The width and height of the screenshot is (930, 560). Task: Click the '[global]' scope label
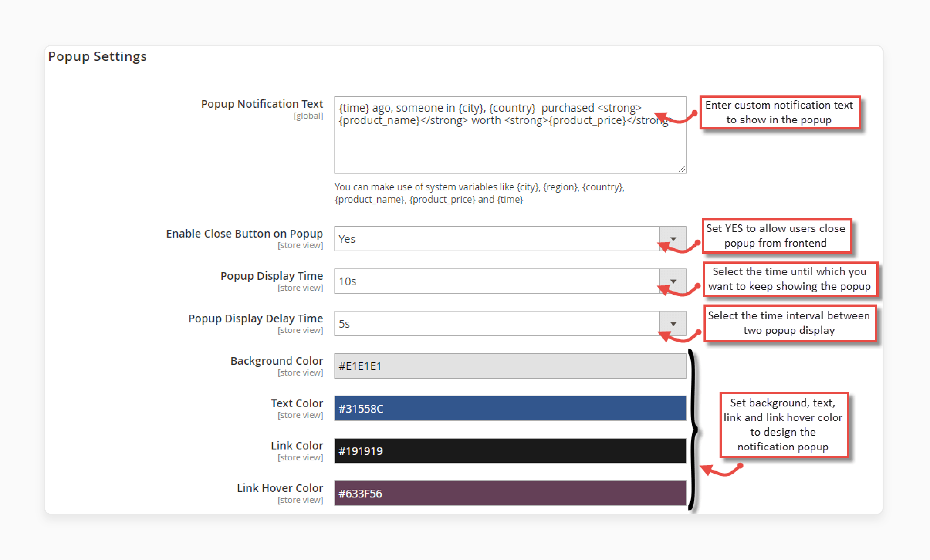[x=308, y=116]
